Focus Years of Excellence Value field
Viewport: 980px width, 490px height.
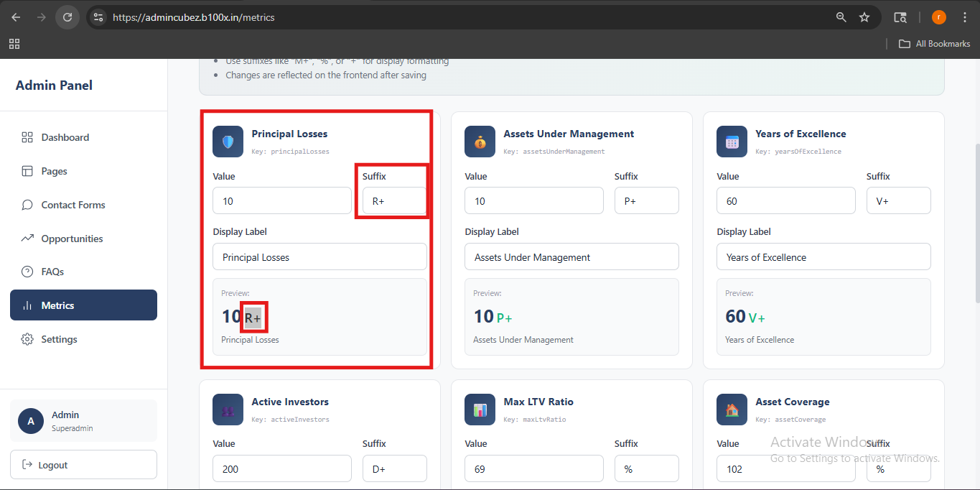pyautogui.click(x=786, y=200)
